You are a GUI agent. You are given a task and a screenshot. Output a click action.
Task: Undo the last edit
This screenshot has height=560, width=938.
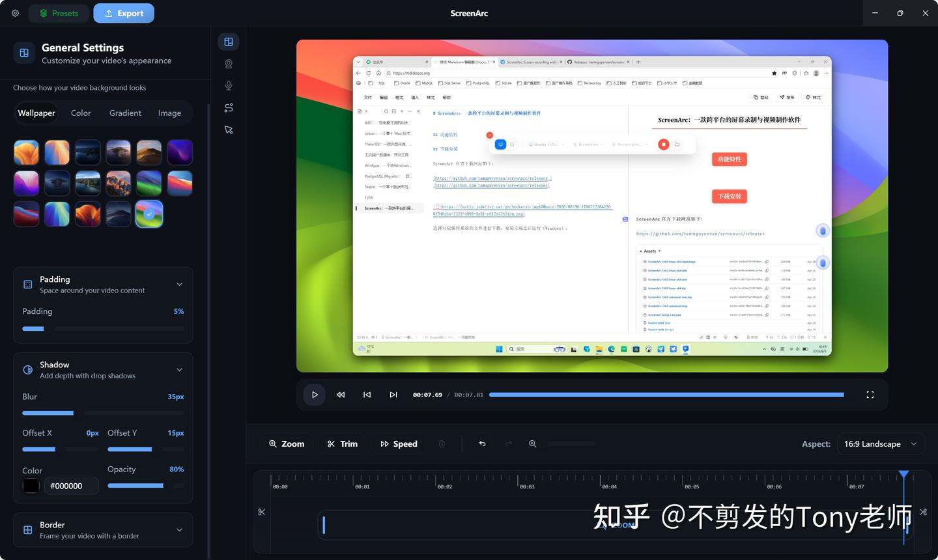(x=482, y=444)
